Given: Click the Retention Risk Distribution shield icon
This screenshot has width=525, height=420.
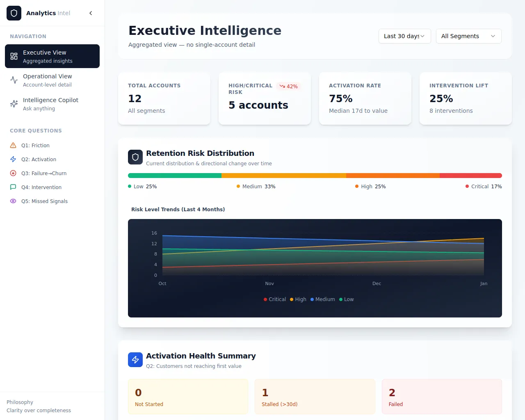Looking at the screenshot, I should [135, 157].
